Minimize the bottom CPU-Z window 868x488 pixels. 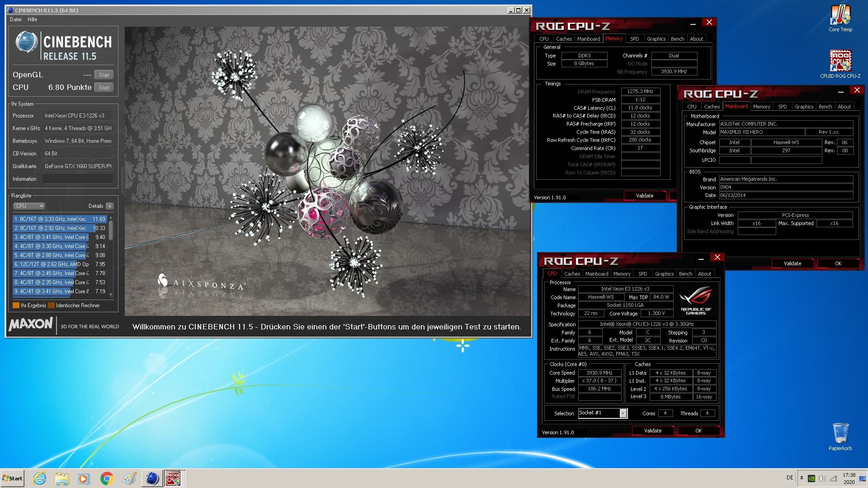pyautogui.click(x=701, y=258)
